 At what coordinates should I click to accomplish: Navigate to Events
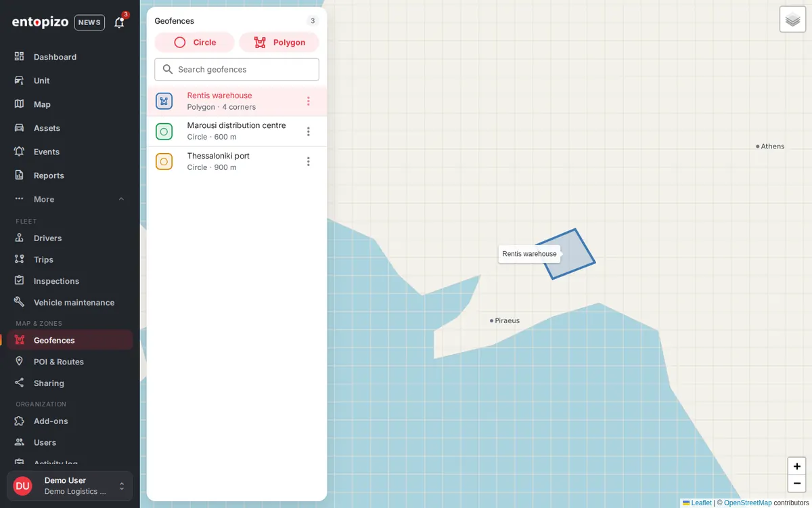(70, 152)
